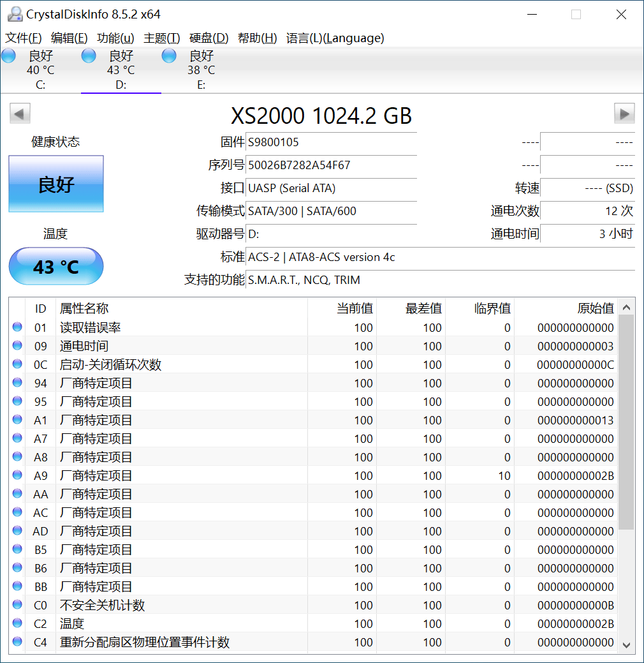644x663 pixels.
Task: Click the previous disk arrow button
Action: tap(20, 114)
